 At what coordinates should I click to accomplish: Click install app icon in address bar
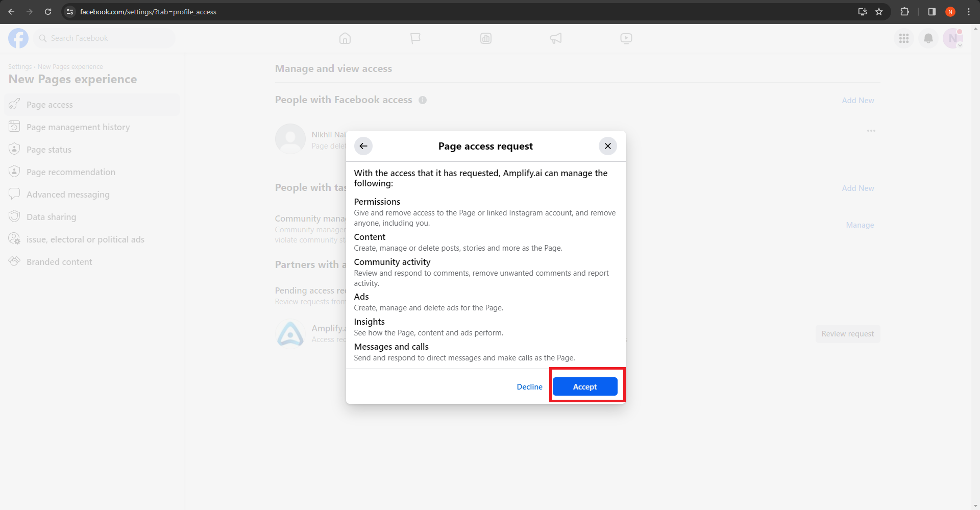click(863, 12)
